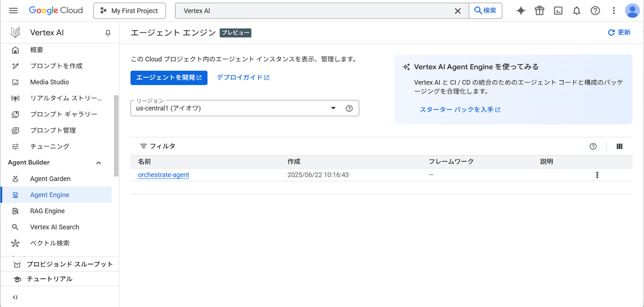Click the Google Cloud logo

pos(56,11)
